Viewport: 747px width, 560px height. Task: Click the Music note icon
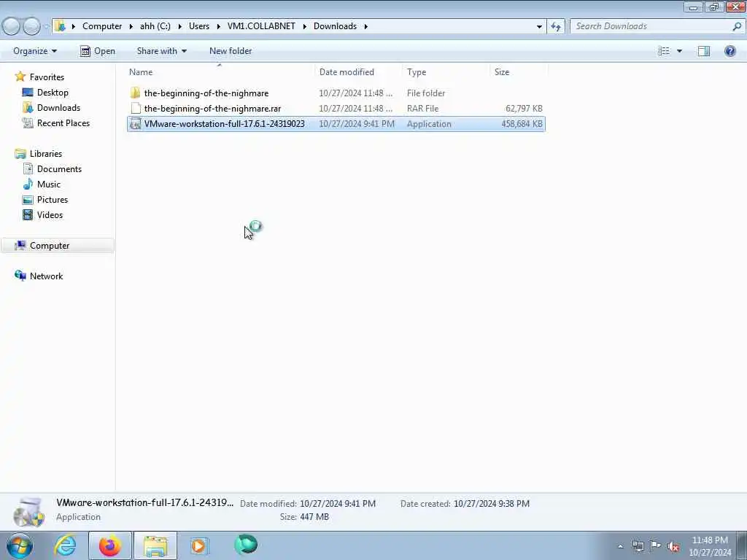click(x=28, y=184)
